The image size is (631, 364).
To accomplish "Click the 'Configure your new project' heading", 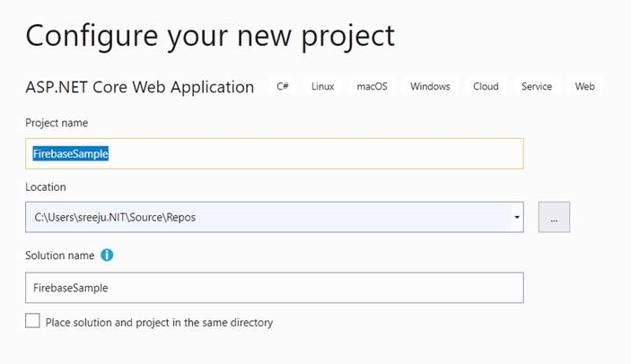I will 210,35.
